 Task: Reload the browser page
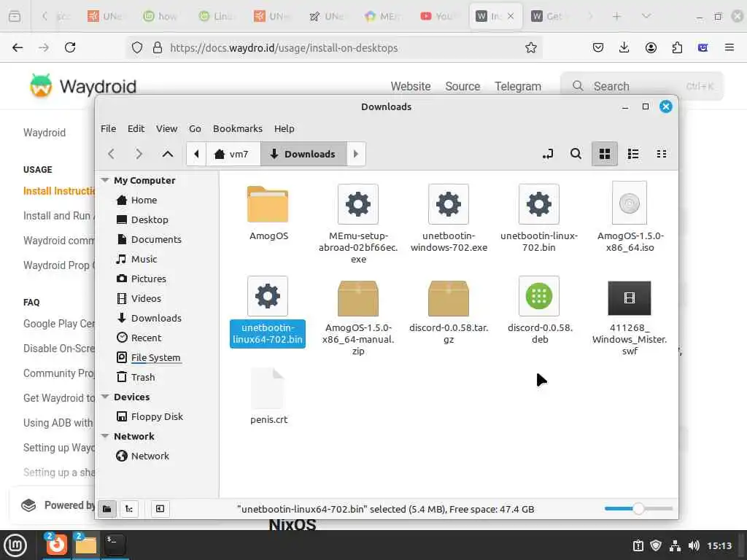click(x=70, y=47)
